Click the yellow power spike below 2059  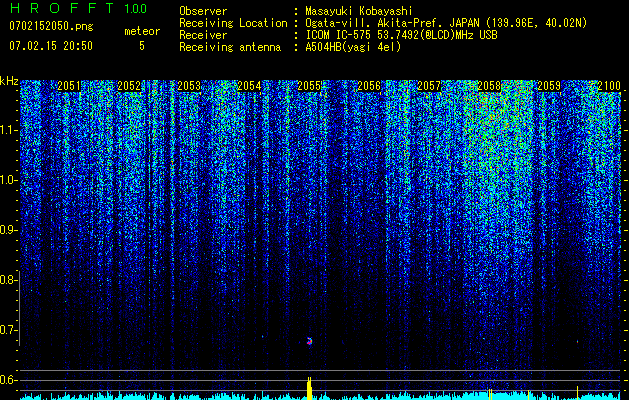[x=577, y=393]
